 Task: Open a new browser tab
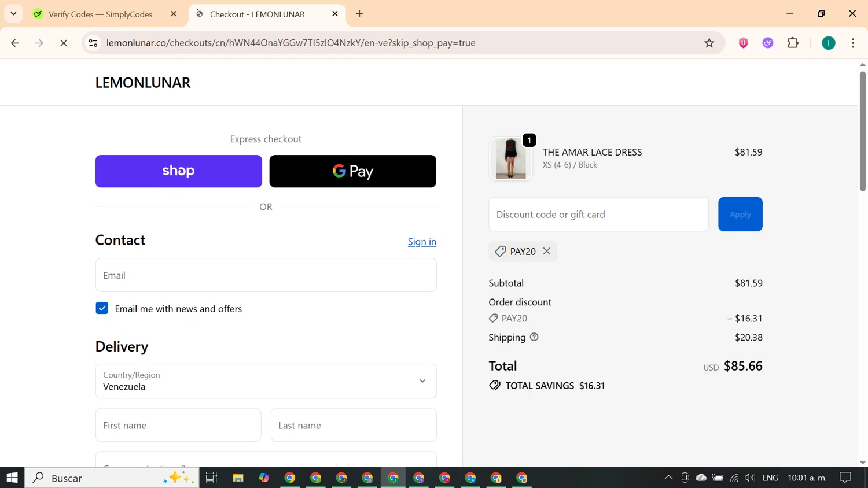[359, 14]
